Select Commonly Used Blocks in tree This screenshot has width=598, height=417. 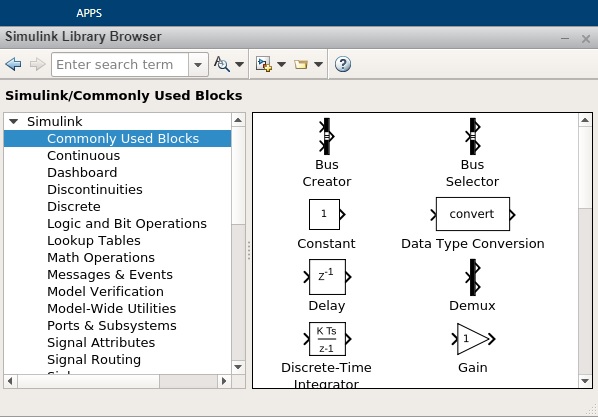[117, 138]
